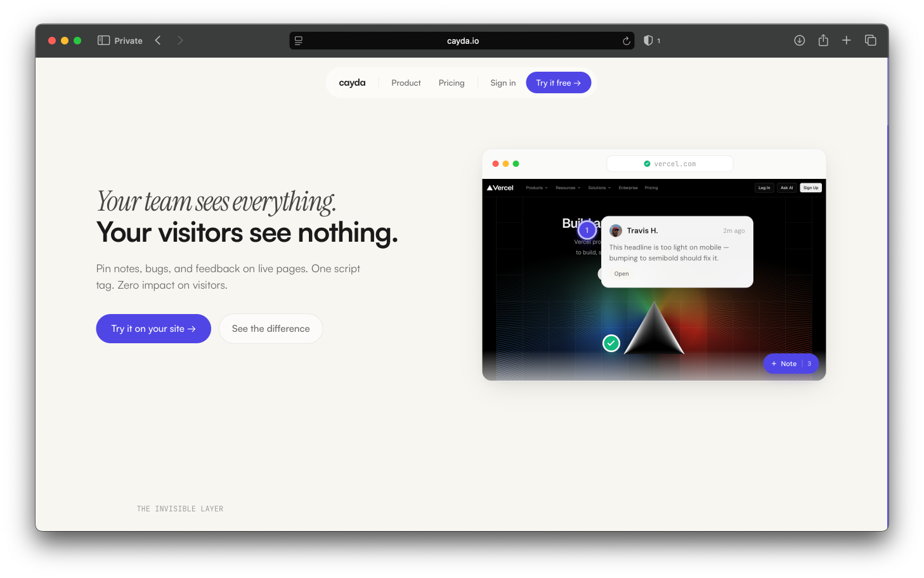Click the Sign in link
This screenshot has width=924, height=578.
coord(503,83)
